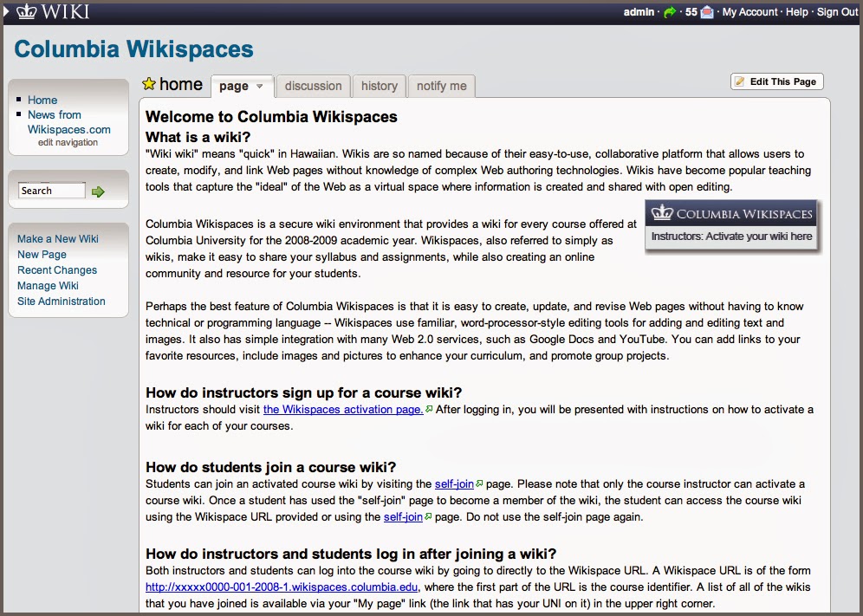Image resolution: width=863 pixels, height=616 pixels.
Task: Open messages via the envelope icon
Action: [709, 12]
